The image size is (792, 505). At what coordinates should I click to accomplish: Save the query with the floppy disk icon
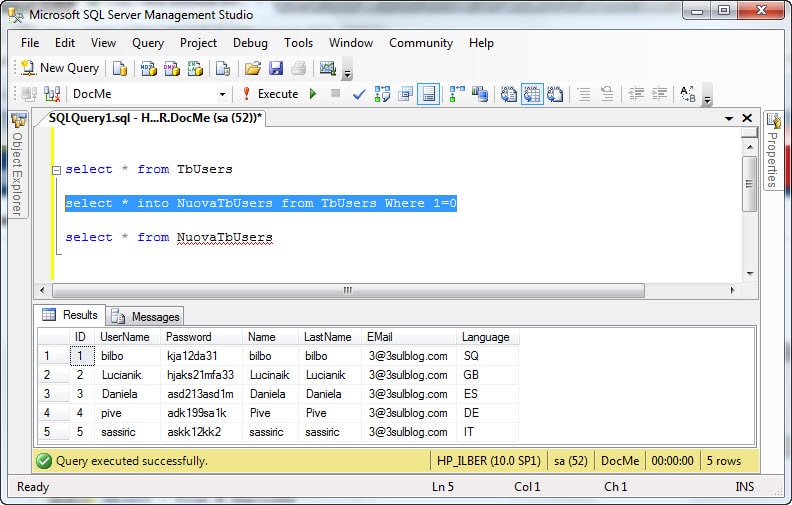[275, 68]
